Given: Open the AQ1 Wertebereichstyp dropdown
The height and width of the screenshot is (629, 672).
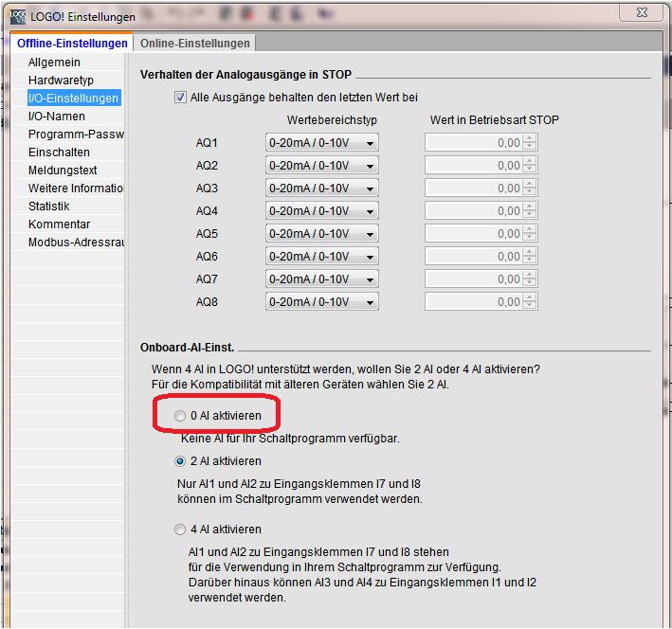Looking at the screenshot, I should [x=322, y=143].
